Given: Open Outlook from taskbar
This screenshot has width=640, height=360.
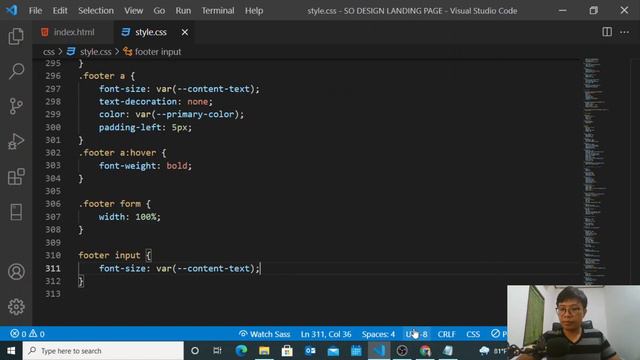Looking at the screenshot, I should [310, 351].
